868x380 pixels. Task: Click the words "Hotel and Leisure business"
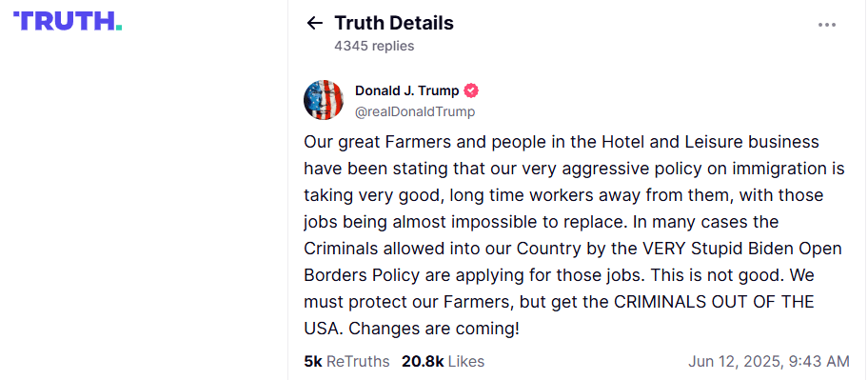[x=710, y=142]
